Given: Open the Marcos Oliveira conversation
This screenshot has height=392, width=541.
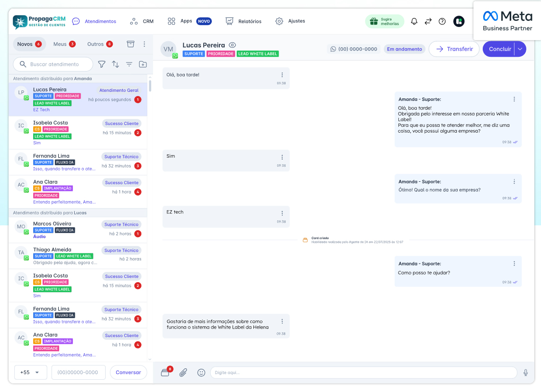Looking at the screenshot, I should click(78, 230).
